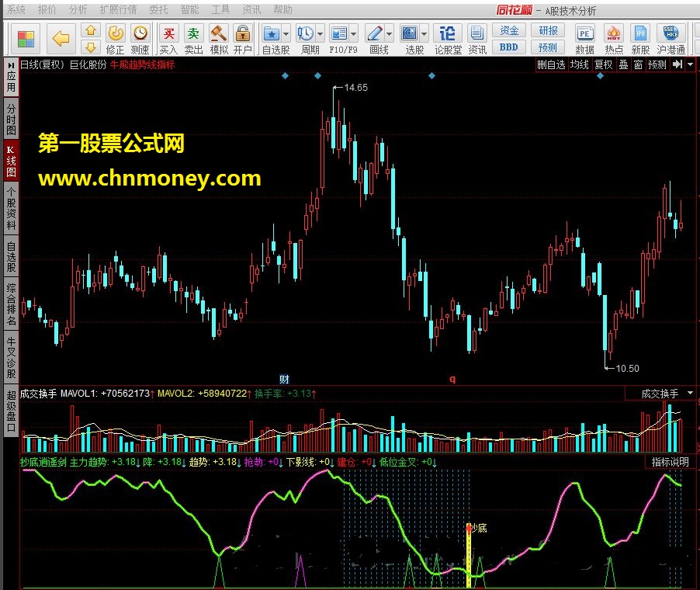This screenshot has height=590, width=700.
Task: Switch to the 分时图 sidebar tab
Action: (x=11, y=119)
